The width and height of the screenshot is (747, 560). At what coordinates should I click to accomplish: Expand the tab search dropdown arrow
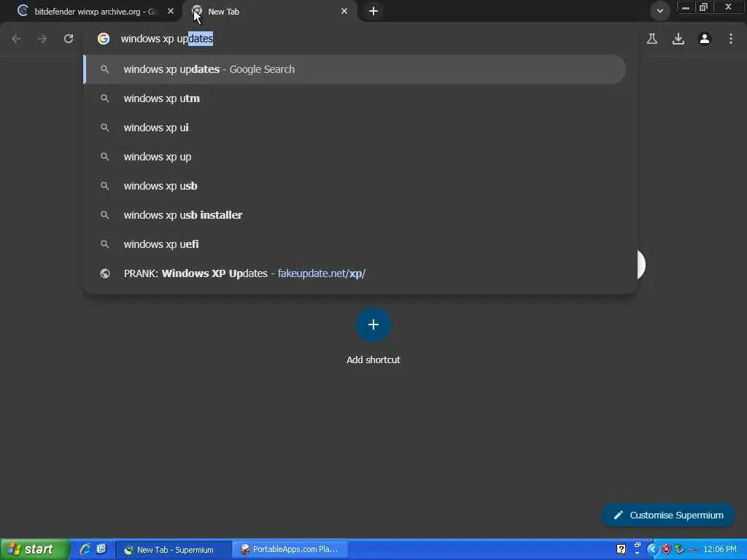pos(659,10)
